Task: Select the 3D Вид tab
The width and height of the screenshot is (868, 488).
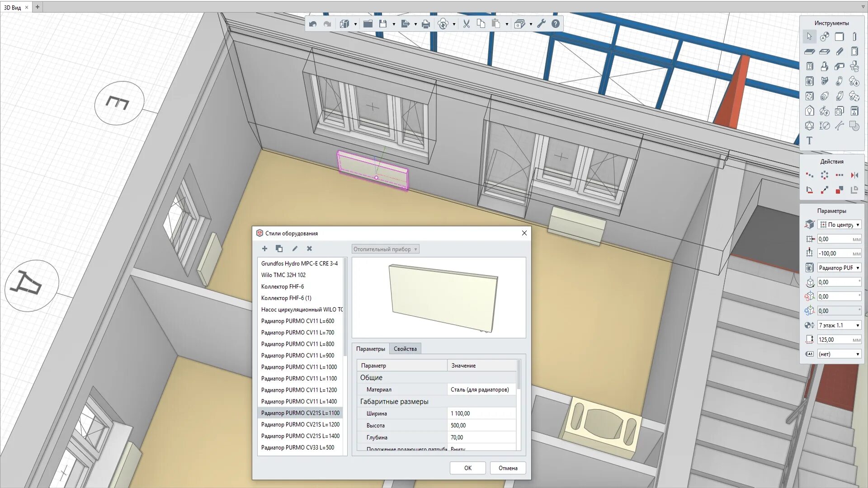Action: coord(13,7)
